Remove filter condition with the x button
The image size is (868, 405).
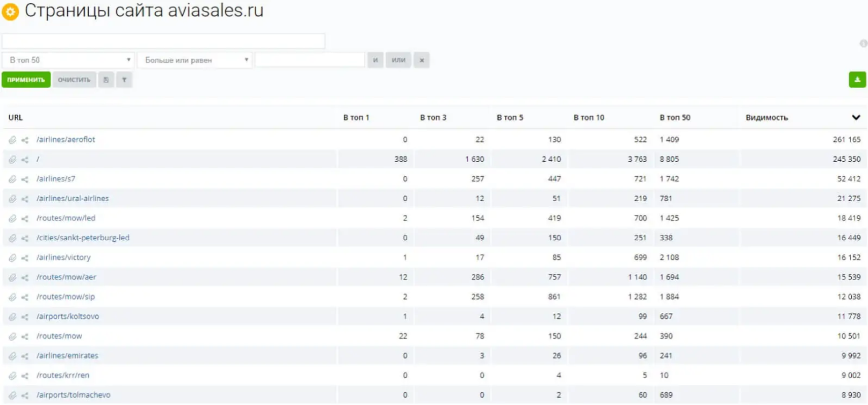pyautogui.click(x=422, y=60)
